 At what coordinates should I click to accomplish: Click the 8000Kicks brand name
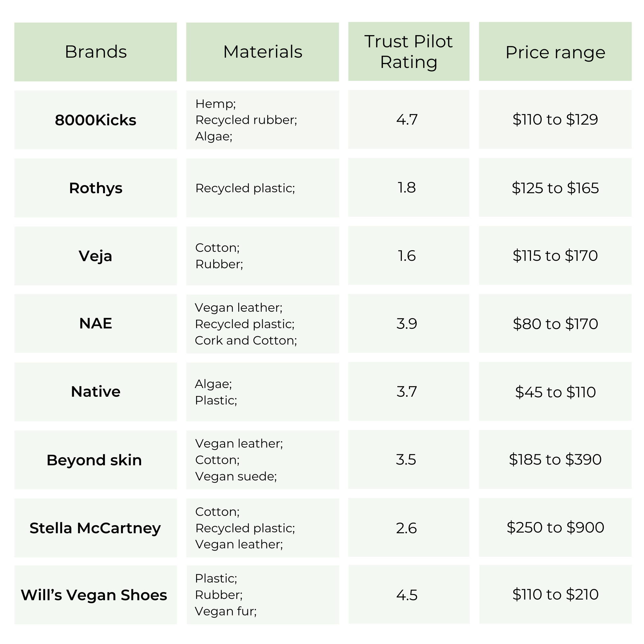(x=95, y=120)
